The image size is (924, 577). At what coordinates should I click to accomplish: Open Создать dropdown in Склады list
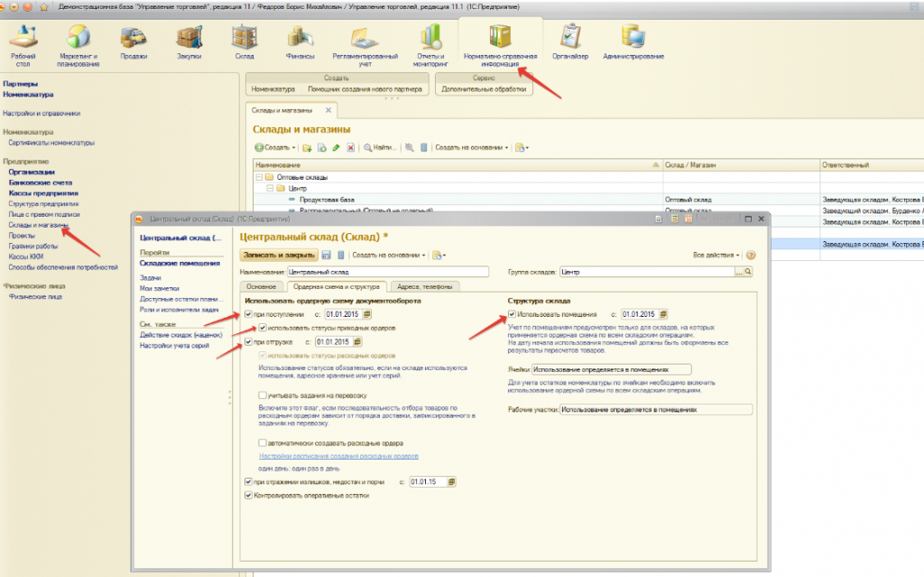[275, 147]
